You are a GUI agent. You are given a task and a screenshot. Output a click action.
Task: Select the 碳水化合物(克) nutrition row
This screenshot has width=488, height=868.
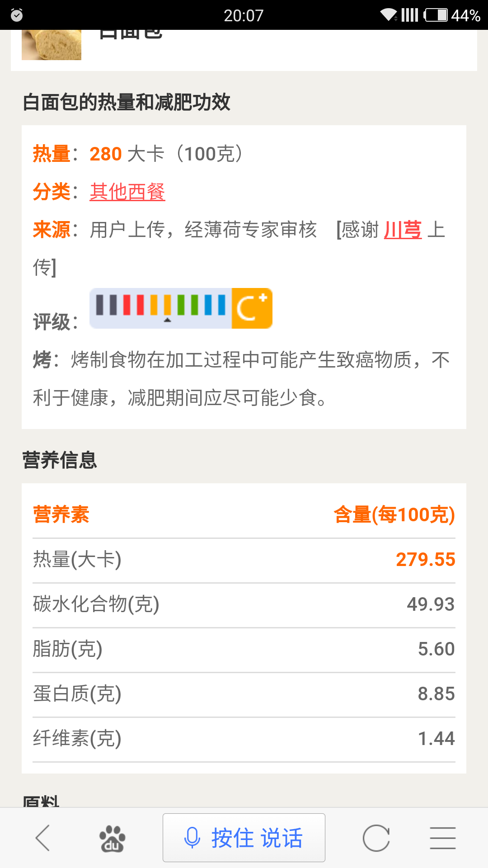pos(244,604)
